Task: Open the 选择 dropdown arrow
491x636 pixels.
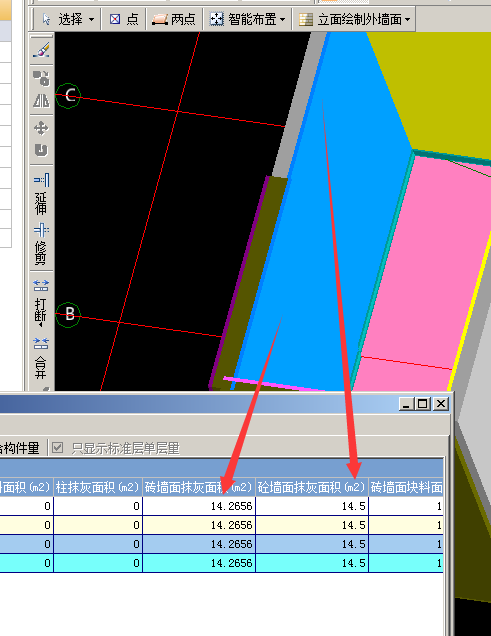Action: (91, 19)
